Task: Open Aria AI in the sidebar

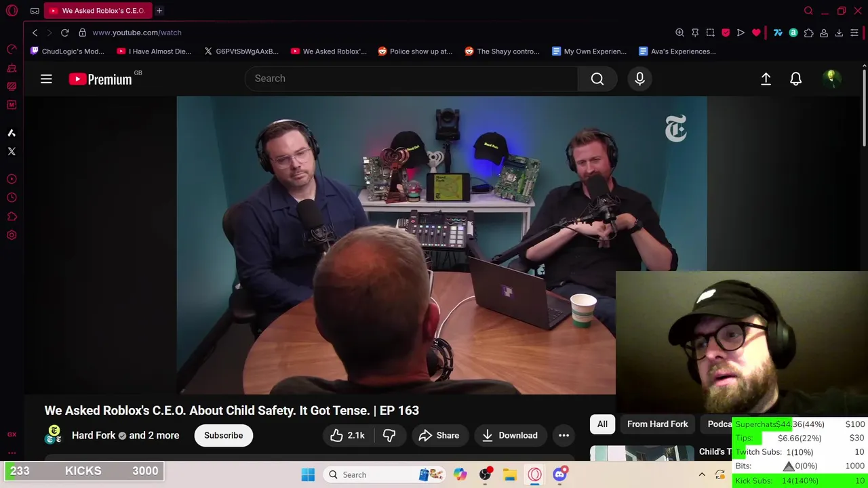Action: 12,133
